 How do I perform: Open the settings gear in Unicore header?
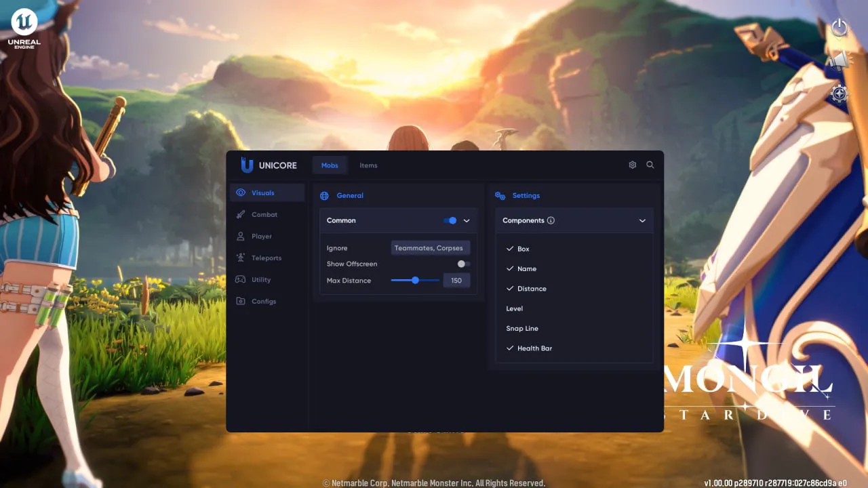click(x=632, y=165)
